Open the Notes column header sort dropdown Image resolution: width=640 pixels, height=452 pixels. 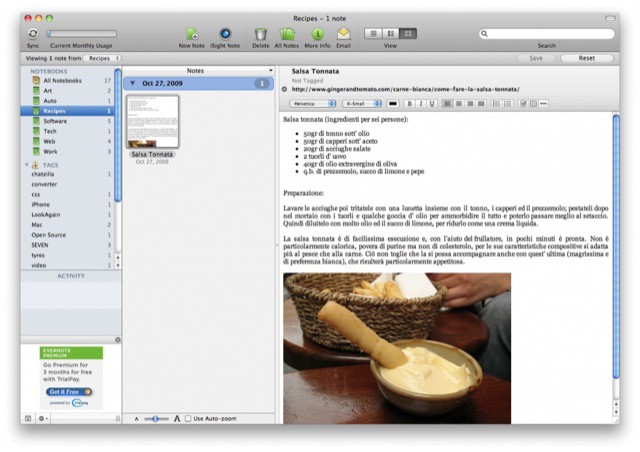[271, 71]
